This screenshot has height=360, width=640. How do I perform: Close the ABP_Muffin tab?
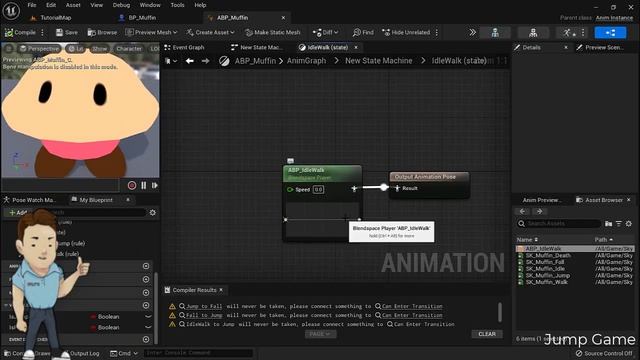click(283, 18)
